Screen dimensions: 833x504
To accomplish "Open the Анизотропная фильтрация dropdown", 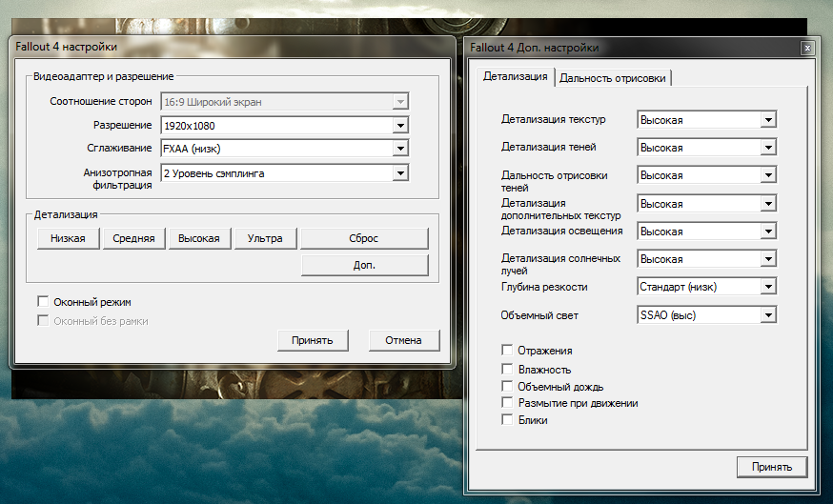I will (x=400, y=173).
